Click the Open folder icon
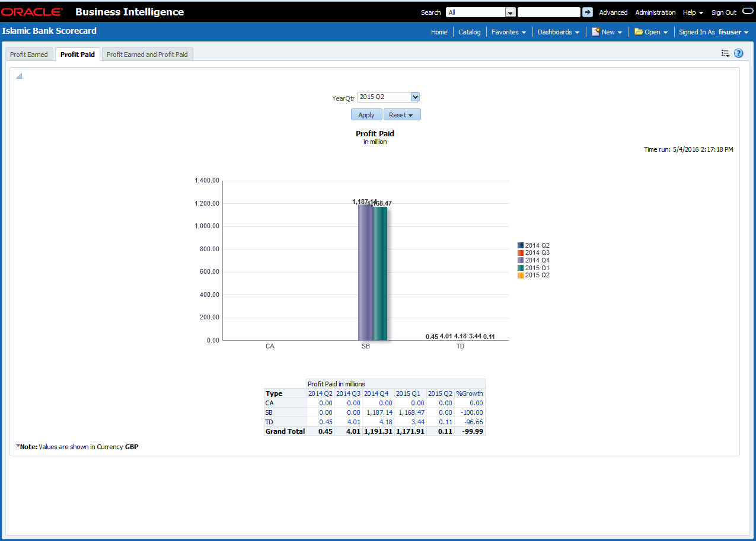This screenshot has height=541, width=756. 639,31
